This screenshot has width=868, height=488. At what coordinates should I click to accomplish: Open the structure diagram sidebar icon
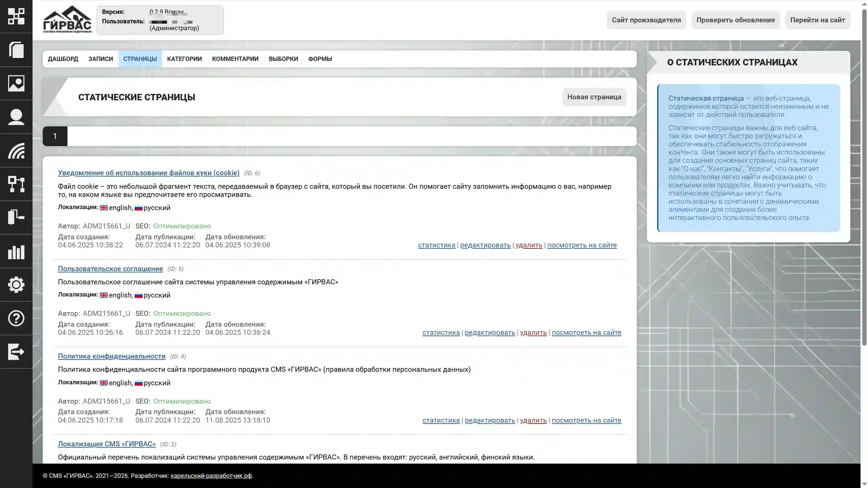tap(16, 184)
